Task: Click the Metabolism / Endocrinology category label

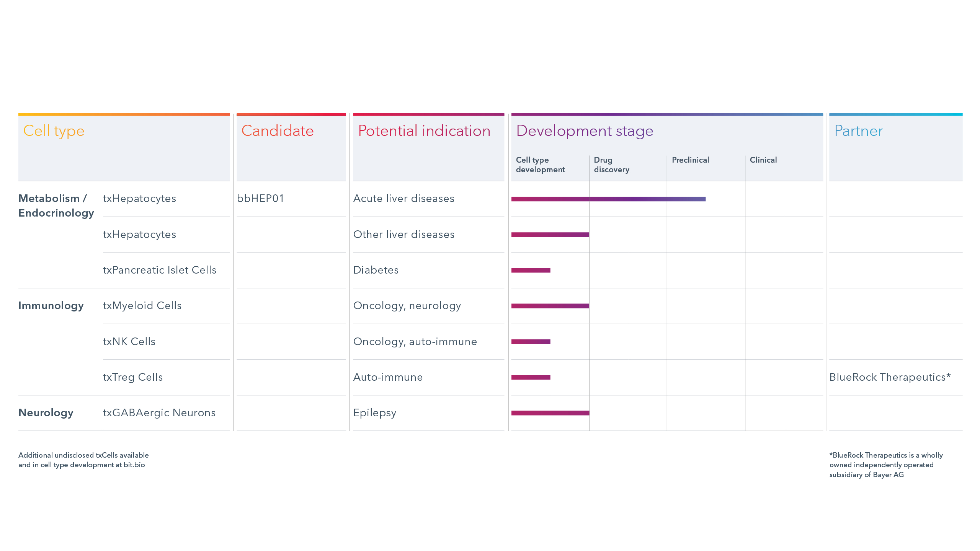Action: coord(56,206)
